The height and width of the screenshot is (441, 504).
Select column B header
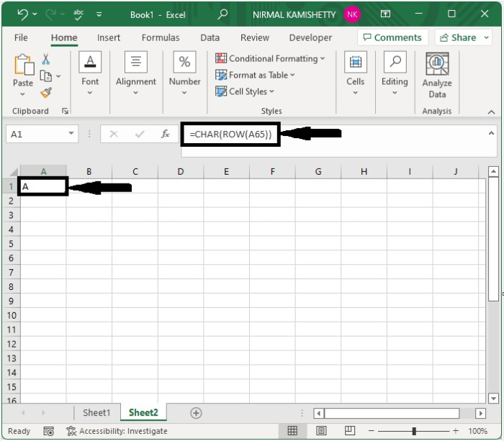(x=89, y=171)
